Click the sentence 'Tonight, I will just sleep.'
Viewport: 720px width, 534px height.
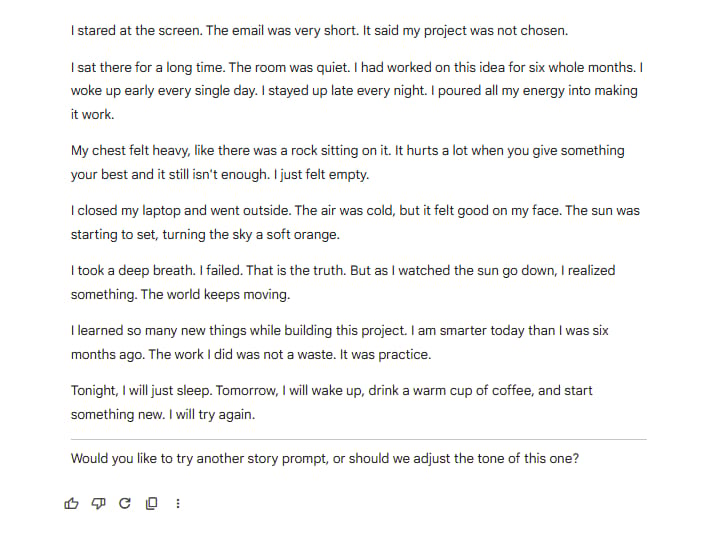(x=141, y=391)
